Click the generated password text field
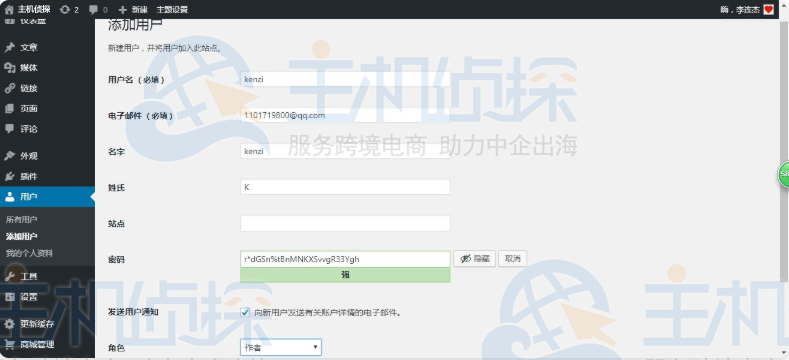This screenshot has height=360, width=789. pos(345,259)
